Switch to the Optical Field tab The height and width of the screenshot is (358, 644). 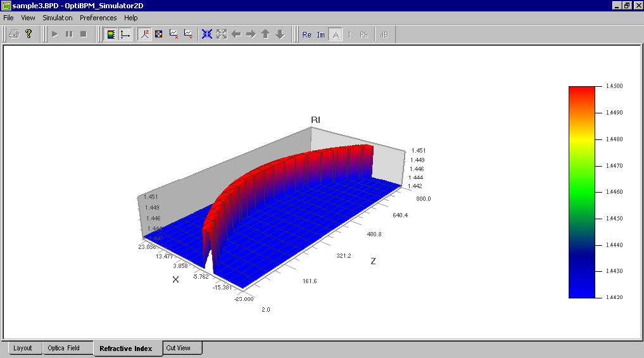pos(64,348)
